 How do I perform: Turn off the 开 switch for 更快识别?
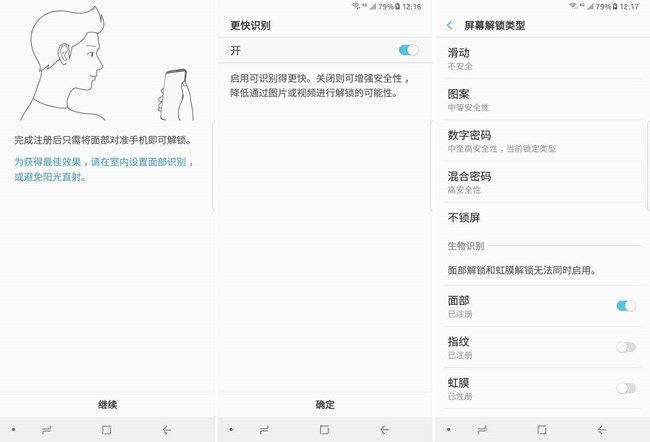coord(407,50)
